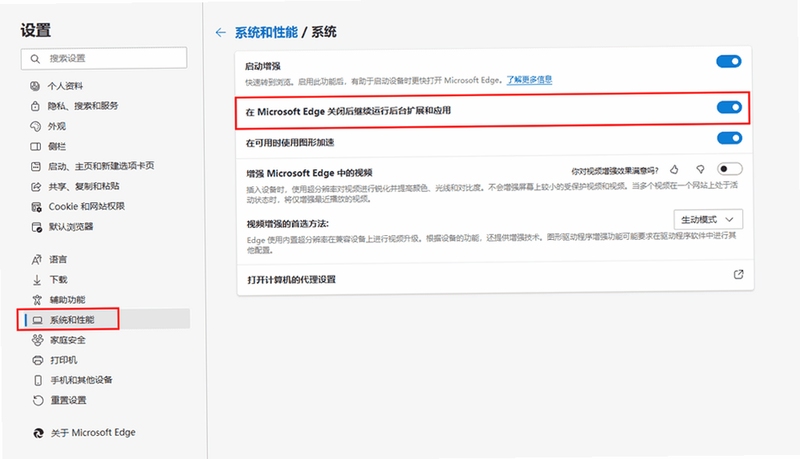Toggle 在可用时使用图形加速 switch
The height and width of the screenshot is (459, 800).
(x=730, y=138)
